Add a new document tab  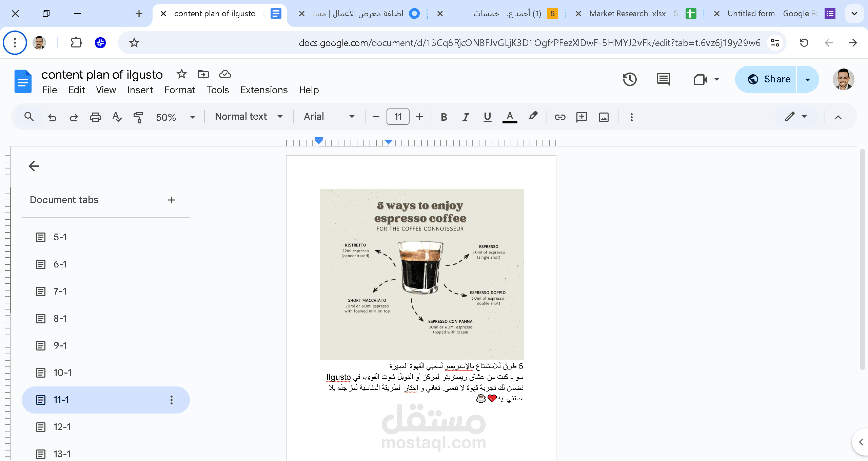172,200
